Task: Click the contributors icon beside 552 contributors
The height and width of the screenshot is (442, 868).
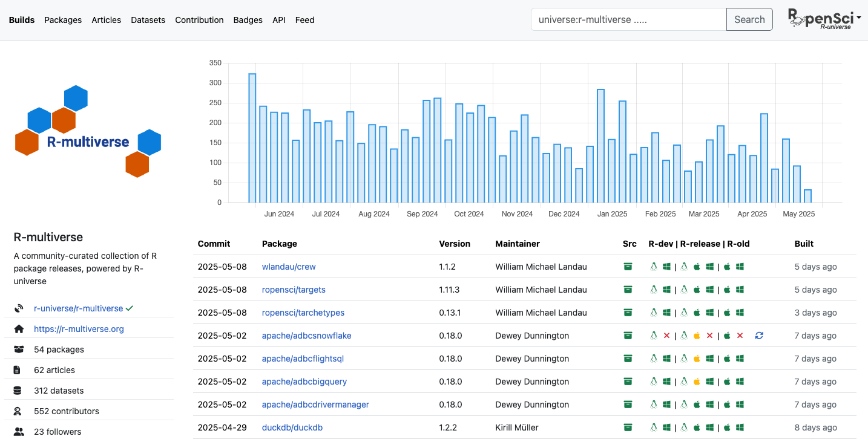Action: 18,411
